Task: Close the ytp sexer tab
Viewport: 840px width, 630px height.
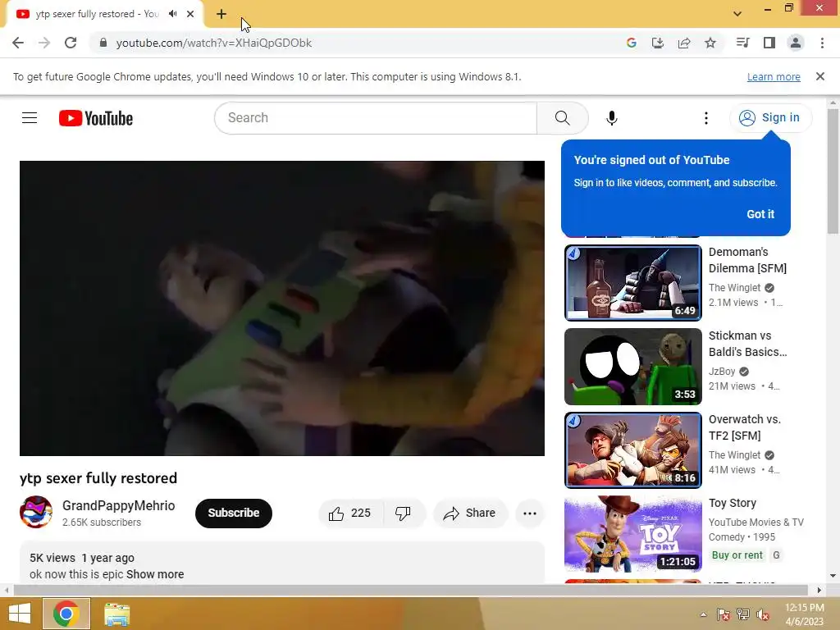Action: pos(190,14)
